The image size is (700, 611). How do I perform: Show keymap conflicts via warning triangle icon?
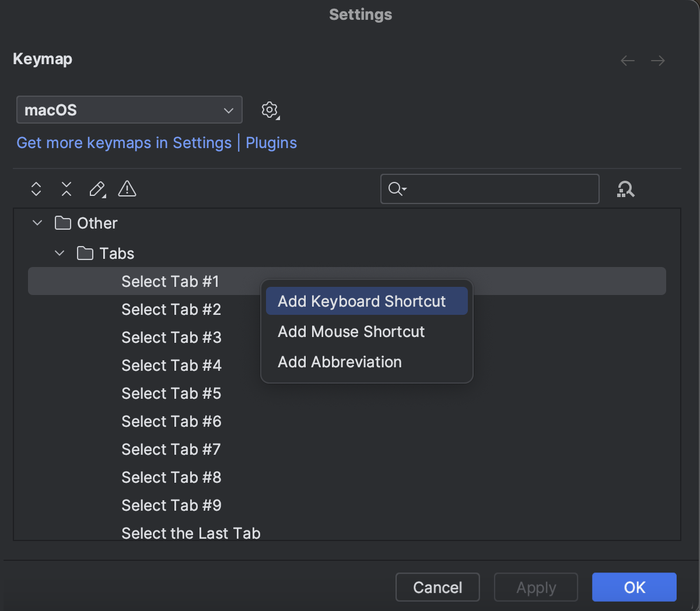[127, 189]
